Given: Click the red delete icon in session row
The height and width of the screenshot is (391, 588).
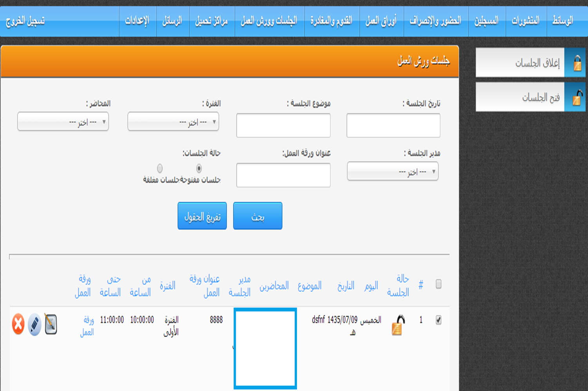Looking at the screenshot, I should click(18, 324).
